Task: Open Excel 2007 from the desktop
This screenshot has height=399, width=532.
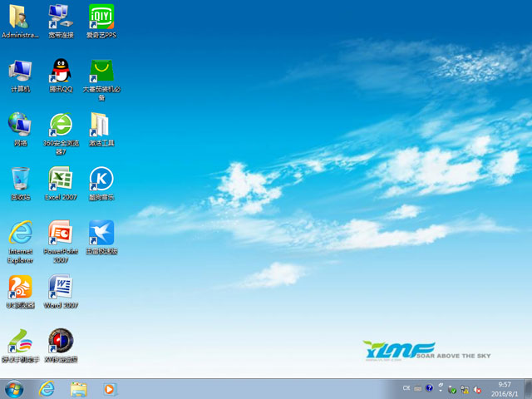Action: [60, 179]
